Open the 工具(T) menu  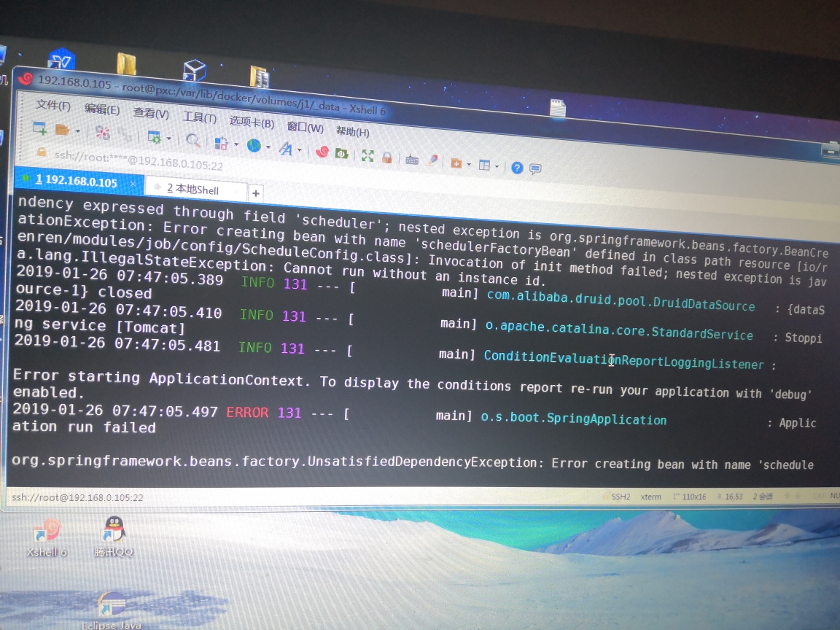(200, 118)
